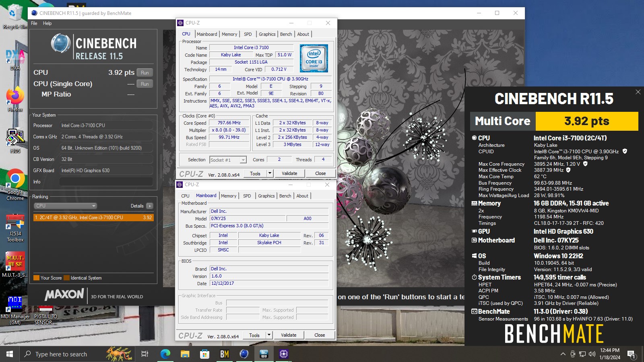Open the MDI Manager (GM) desktop icon
The width and height of the screenshot is (644, 362).
coord(15,311)
